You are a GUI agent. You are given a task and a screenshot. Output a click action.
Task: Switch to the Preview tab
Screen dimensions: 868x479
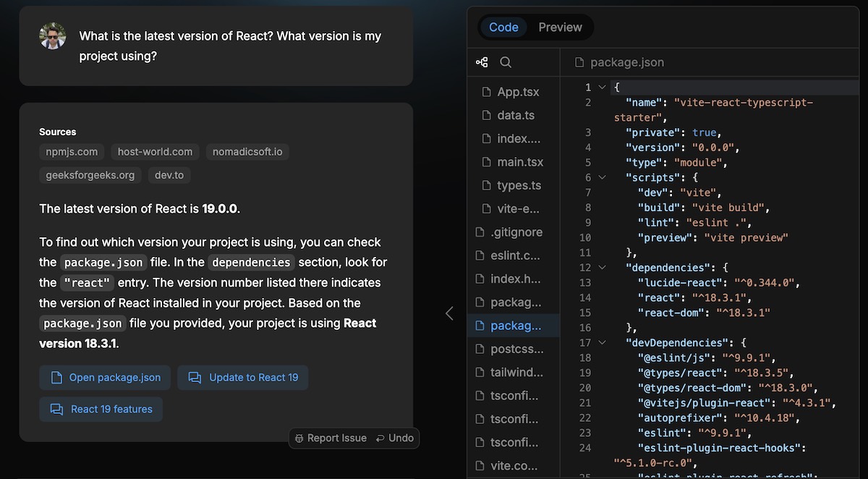pyautogui.click(x=560, y=27)
